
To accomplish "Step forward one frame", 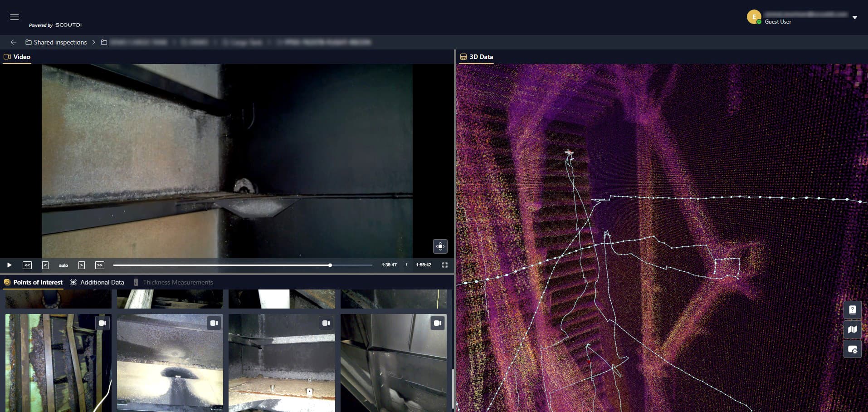I will coord(82,265).
